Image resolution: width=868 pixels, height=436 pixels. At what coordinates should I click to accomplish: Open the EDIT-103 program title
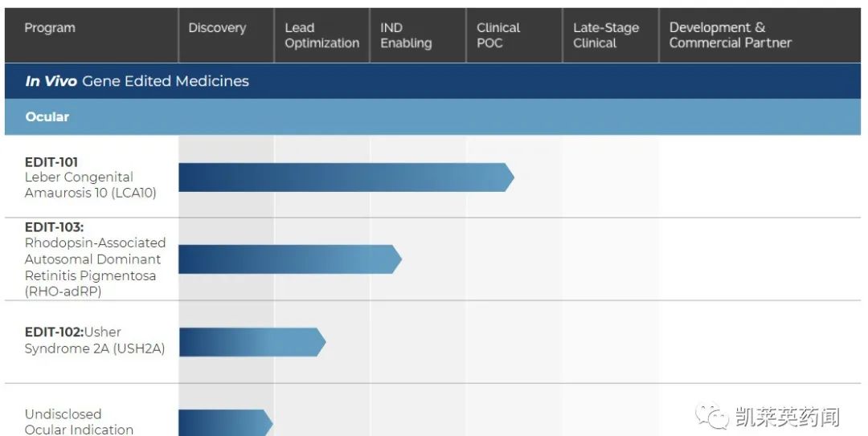54,227
